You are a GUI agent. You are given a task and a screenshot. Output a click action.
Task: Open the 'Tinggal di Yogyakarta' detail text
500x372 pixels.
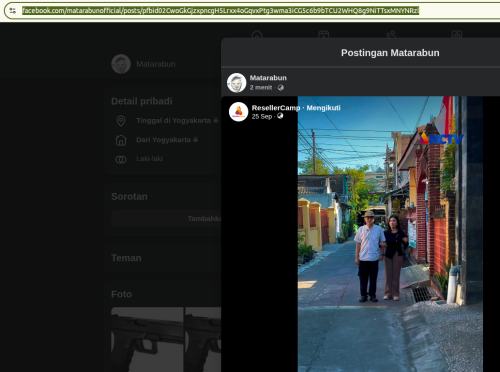pos(173,120)
